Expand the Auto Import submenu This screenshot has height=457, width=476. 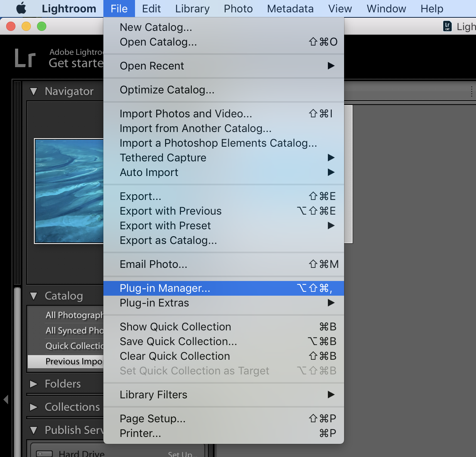pyautogui.click(x=224, y=173)
